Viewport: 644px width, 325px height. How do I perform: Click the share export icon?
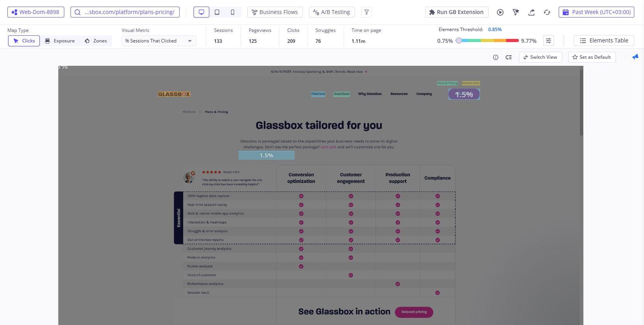click(531, 12)
